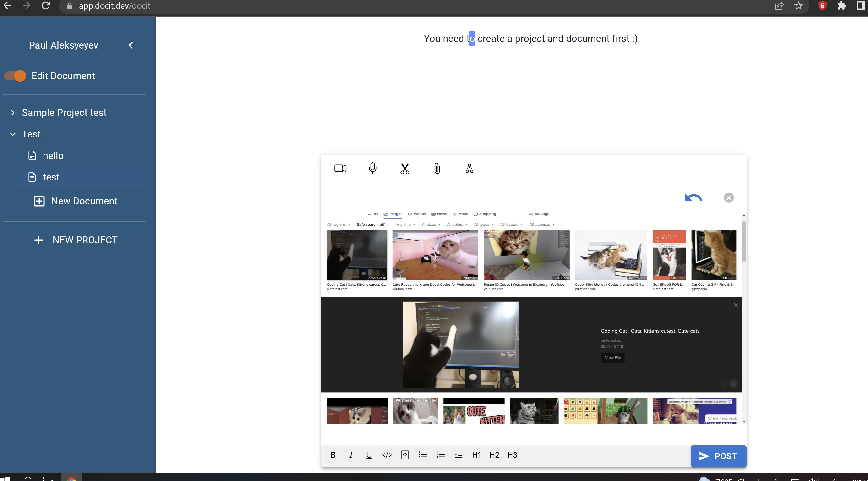Click the microphone audio record icon
This screenshot has height=481, width=868.
pyautogui.click(x=372, y=168)
